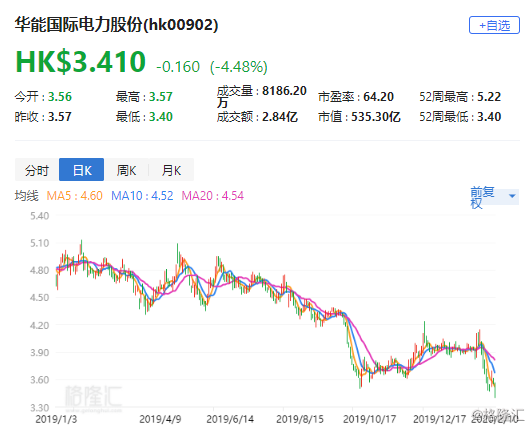Screen dimensions: 532x429
Task: Click the 5.40 price axis label
Action: click(40, 216)
